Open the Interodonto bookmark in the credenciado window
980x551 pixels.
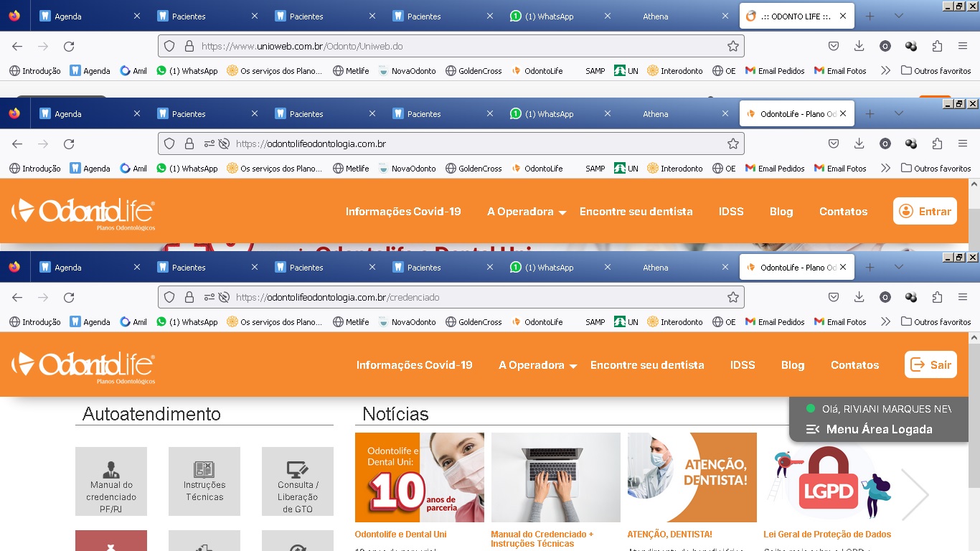pyautogui.click(x=675, y=321)
